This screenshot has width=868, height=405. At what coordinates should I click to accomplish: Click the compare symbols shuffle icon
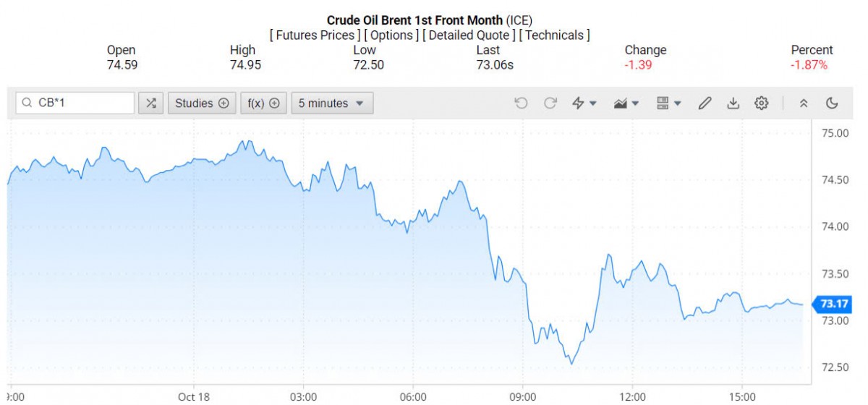pyautogui.click(x=150, y=103)
